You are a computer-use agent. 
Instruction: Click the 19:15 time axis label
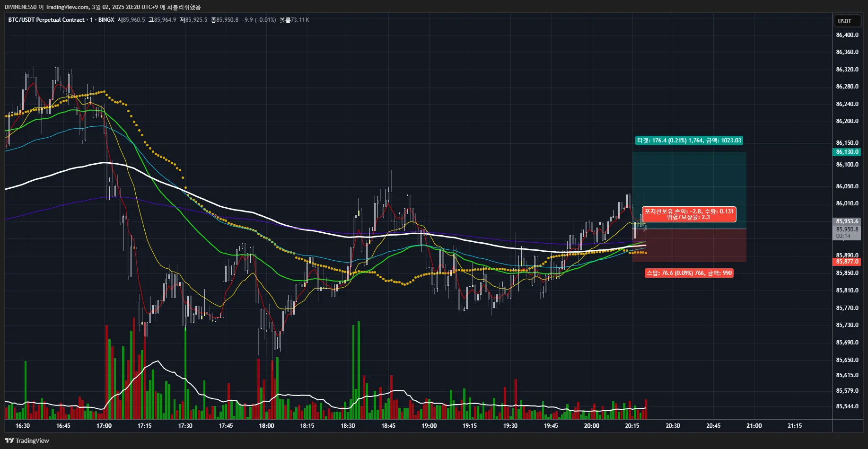pyautogui.click(x=470, y=426)
